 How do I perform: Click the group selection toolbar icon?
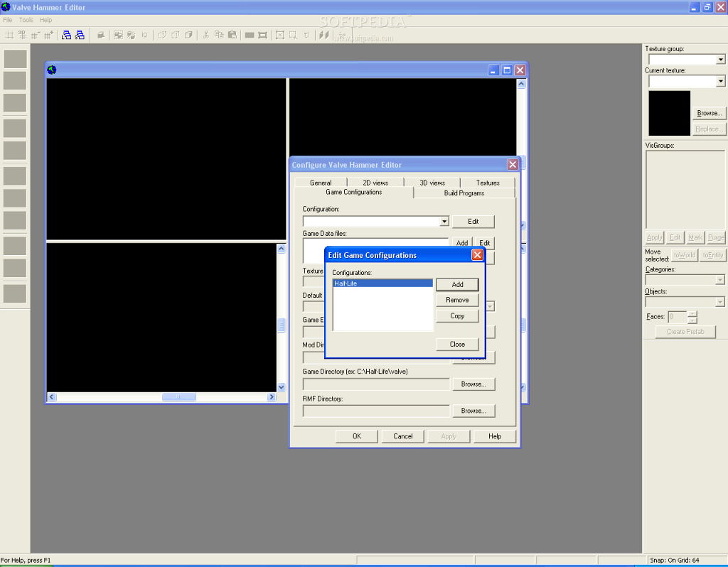point(118,35)
